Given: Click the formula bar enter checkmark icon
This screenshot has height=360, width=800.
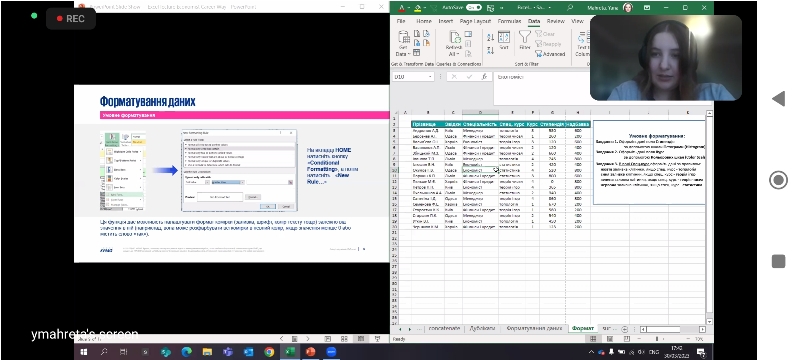Looking at the screenshot, I should tap(469, 76).
